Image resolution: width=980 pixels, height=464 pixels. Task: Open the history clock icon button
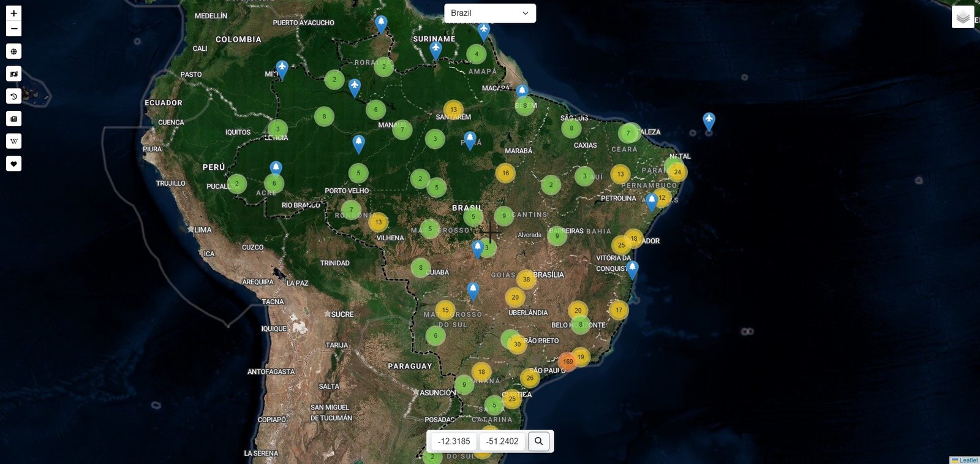coord(13,96)
